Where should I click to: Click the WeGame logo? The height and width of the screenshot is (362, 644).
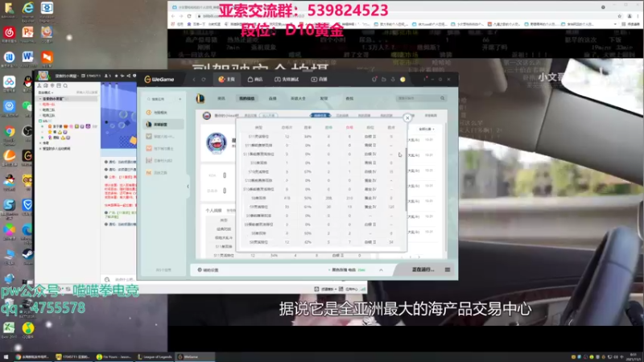pyautogui.click(x=159, y=79)
